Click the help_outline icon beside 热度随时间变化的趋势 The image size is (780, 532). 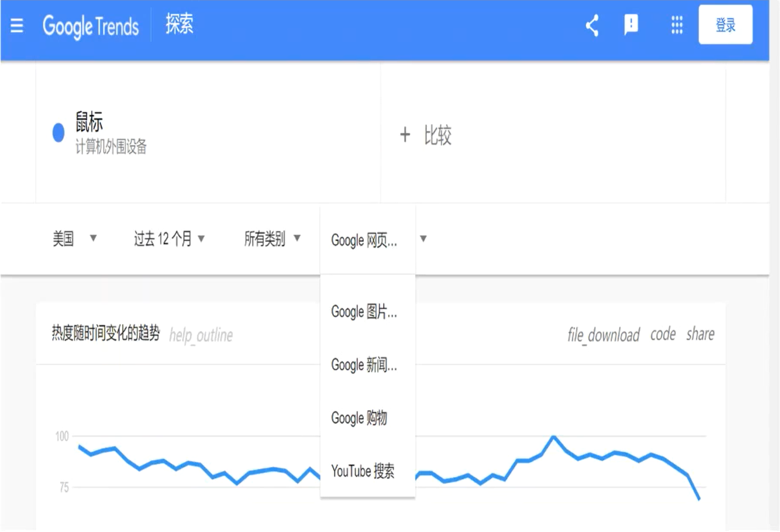pyautogui.click(x=201, y=335)
